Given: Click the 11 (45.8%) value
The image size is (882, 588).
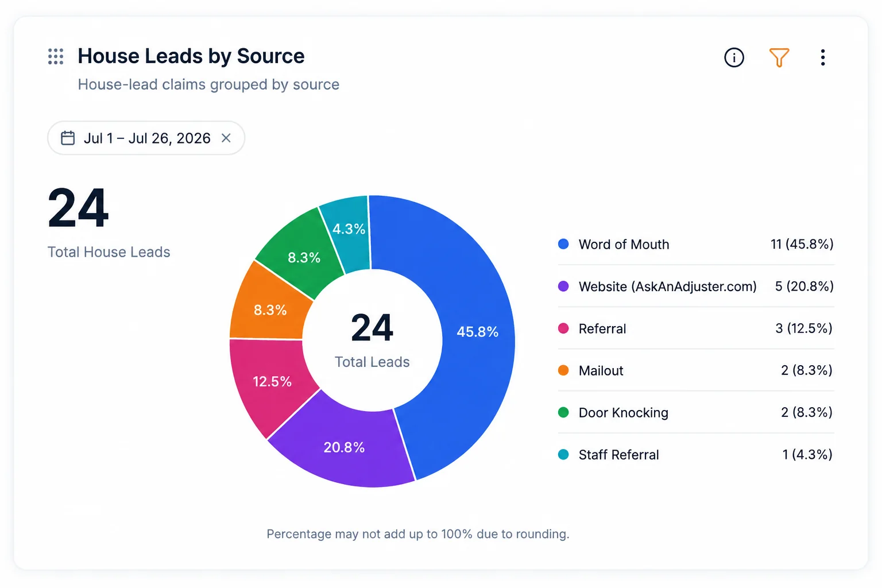Looking at the screenshot, I should coord(802,244).
